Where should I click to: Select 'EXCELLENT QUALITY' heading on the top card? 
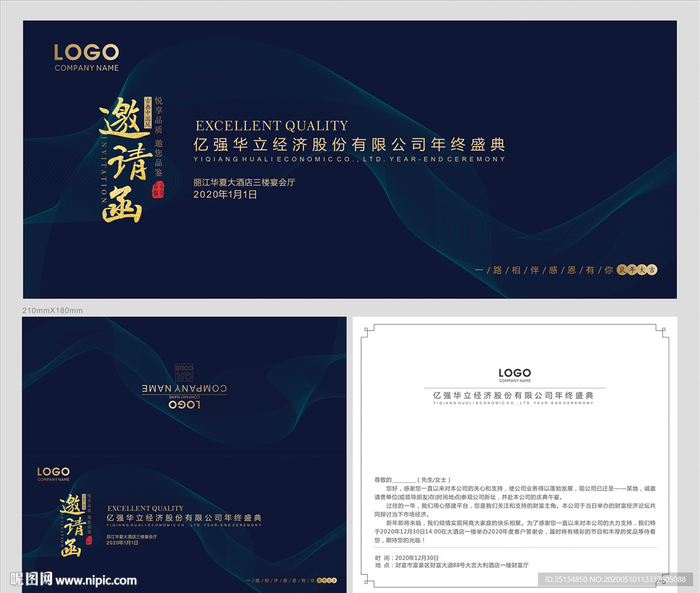[272, 126]
